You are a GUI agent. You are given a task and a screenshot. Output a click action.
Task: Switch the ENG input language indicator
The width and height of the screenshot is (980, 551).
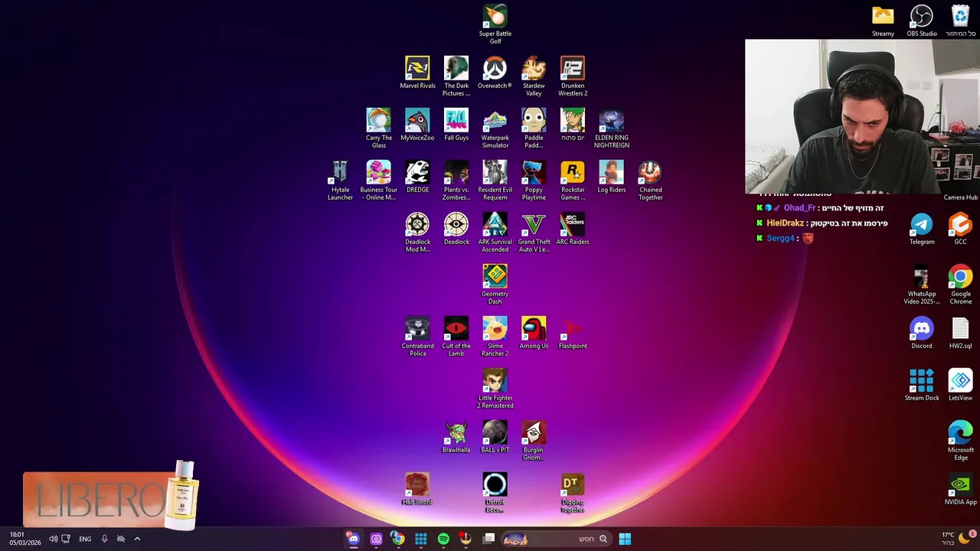click(85, 539)
